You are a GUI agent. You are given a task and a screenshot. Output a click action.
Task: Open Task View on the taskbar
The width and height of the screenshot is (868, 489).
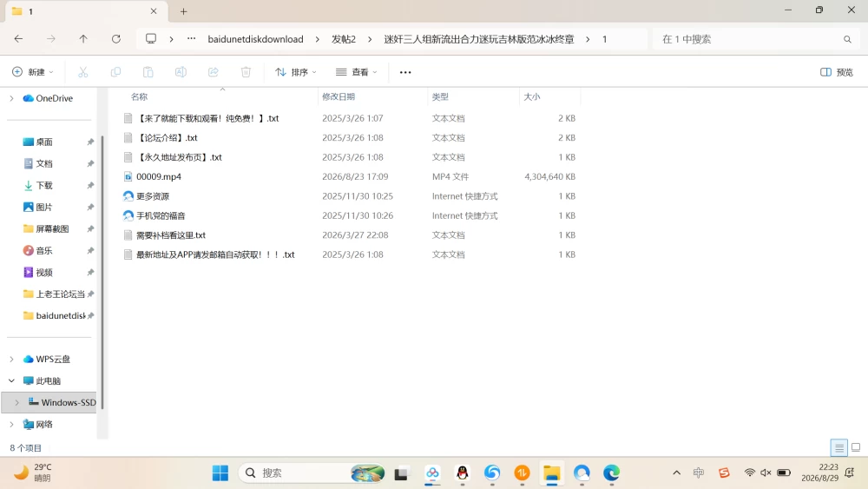click(x=401, y=473)
